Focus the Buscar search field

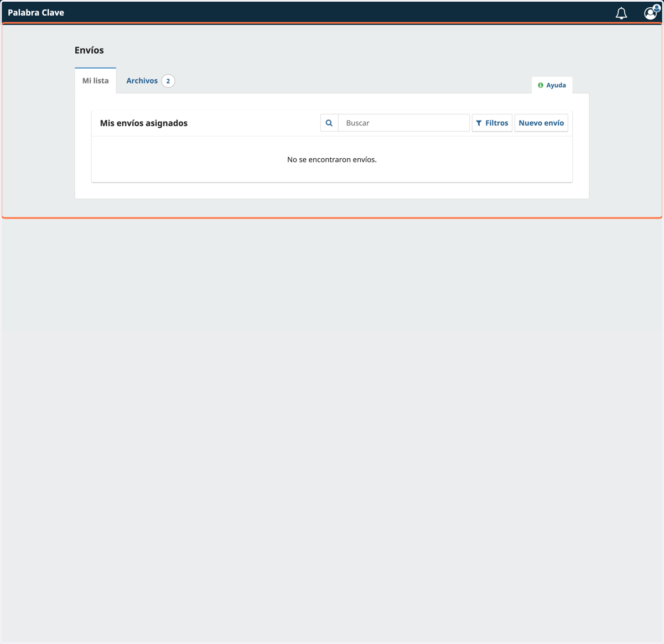click(x=404, y=123)
